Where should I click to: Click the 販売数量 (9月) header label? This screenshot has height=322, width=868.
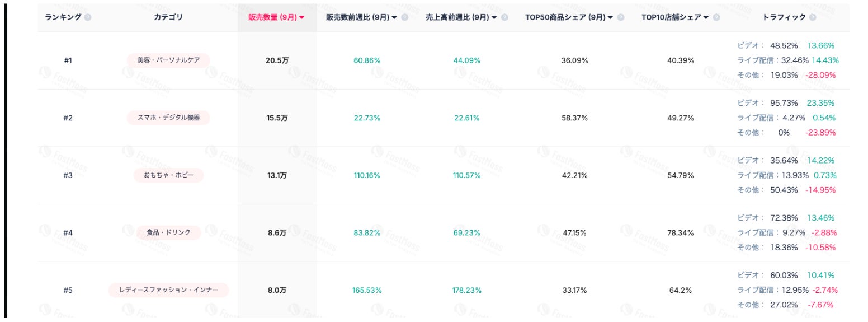point(273,17)
